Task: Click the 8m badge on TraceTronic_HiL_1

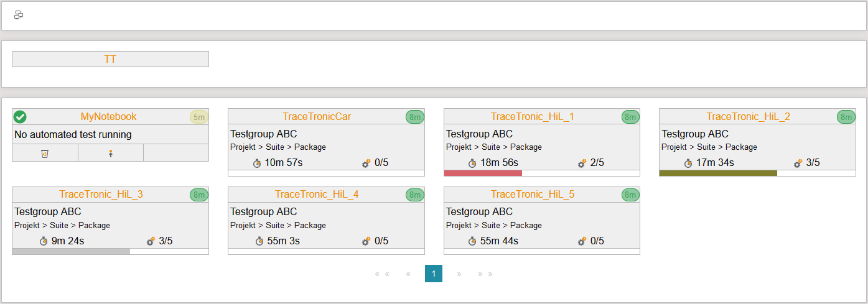Action: tap(631, 117)
